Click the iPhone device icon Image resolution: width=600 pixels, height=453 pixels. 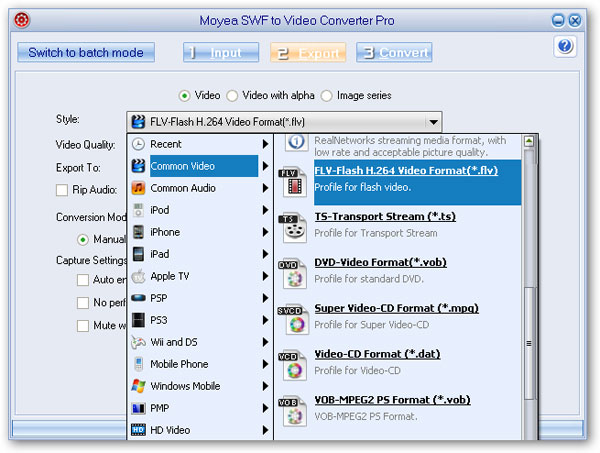138,232
